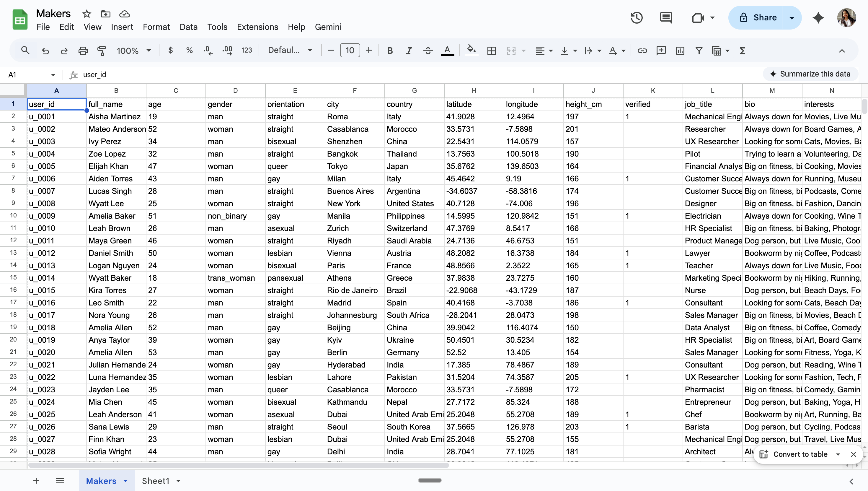Open the zoom level dropdown
This screenshot has height=491, width=868.
pos(134,51)
